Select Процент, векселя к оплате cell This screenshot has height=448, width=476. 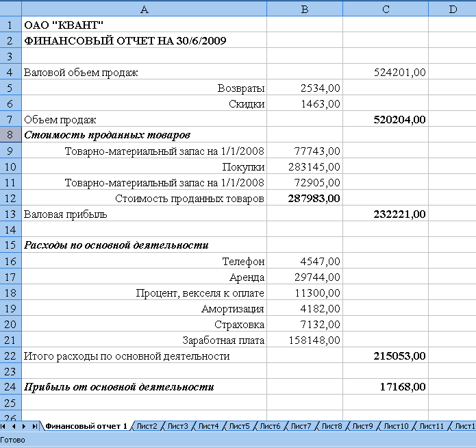pos(145,293)
